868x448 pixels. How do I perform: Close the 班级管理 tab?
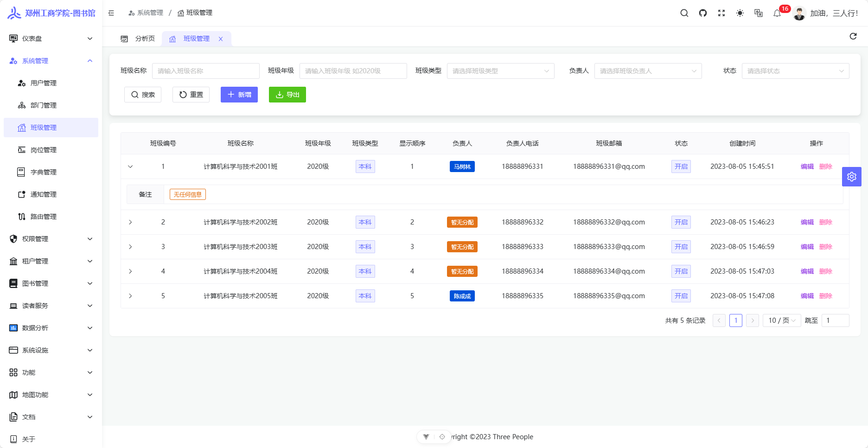[x=221, y=39]
